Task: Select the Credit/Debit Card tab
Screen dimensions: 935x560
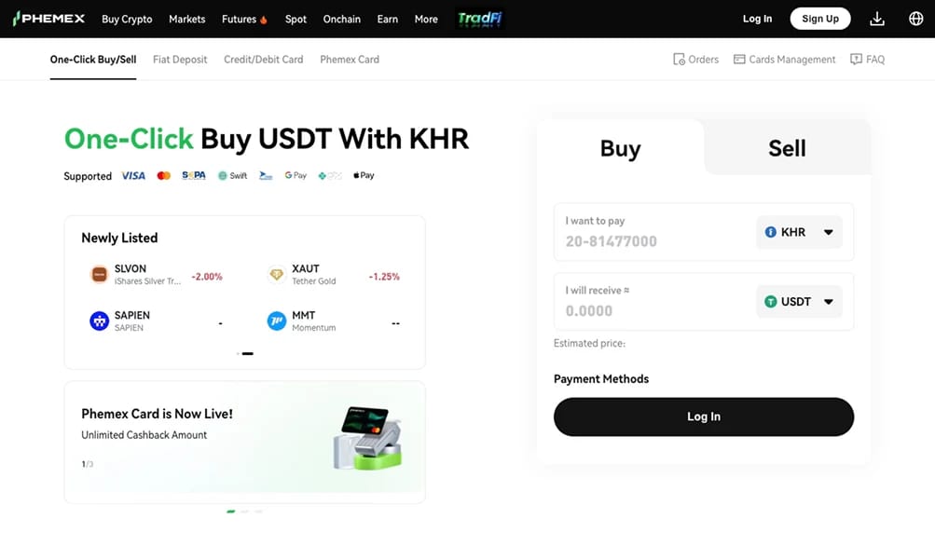Action: [264, 60]
